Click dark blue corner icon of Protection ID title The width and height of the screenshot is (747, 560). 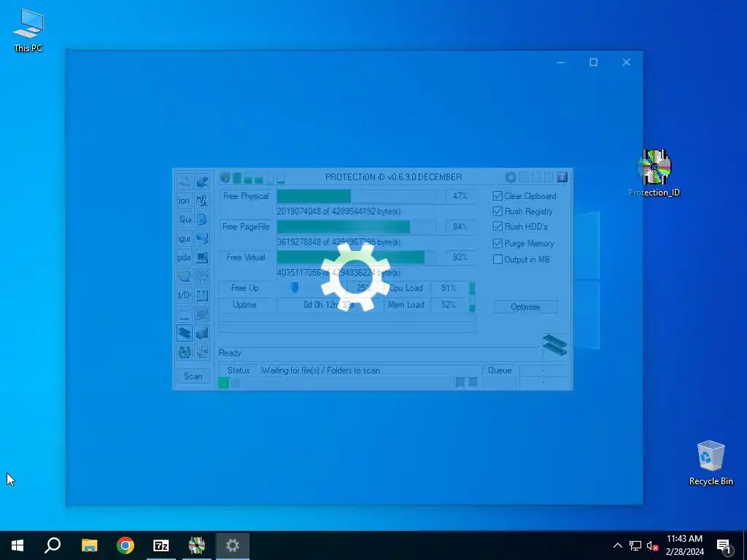click(562, 177)
